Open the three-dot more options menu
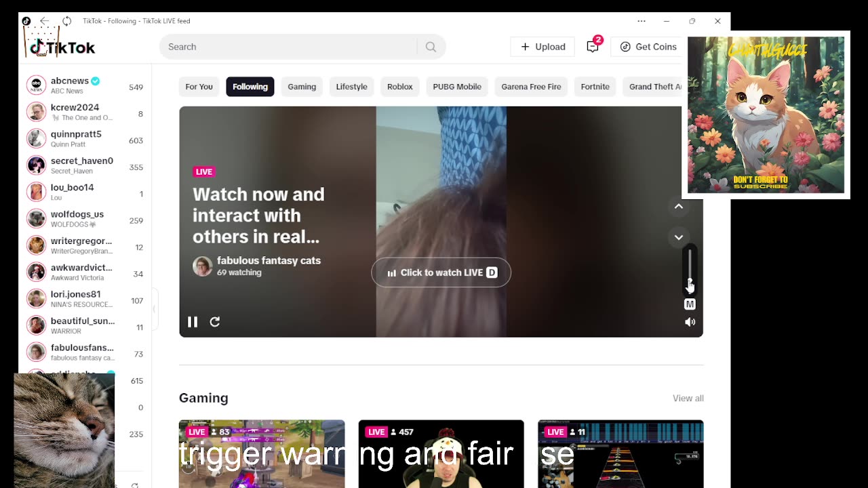This screenshot has height=488, width=868. click(642, 21)
